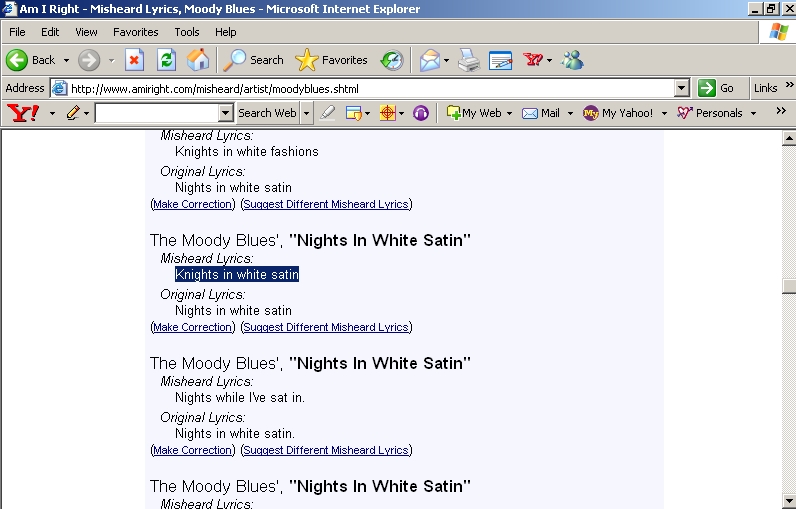The width and height of the screenshot is (796, 509).
Task: Open the Favorites star button
Action: point(331,60)
